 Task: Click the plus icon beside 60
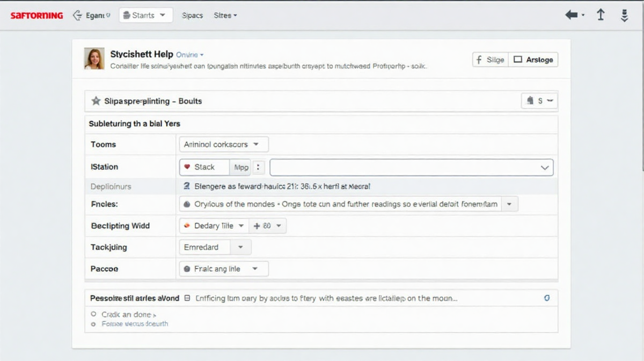click(x=257, y=226)
